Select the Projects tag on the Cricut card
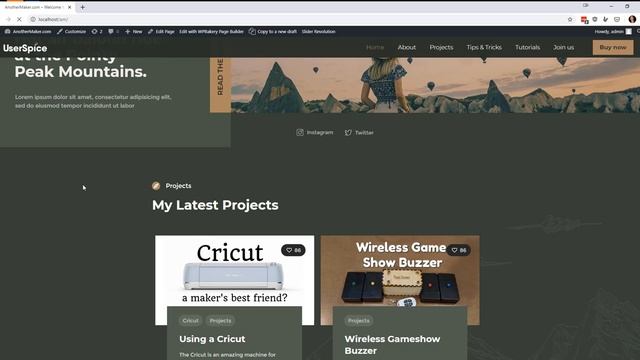The height and width of the screenshot is (360, 640). click(x=220, y=320)
